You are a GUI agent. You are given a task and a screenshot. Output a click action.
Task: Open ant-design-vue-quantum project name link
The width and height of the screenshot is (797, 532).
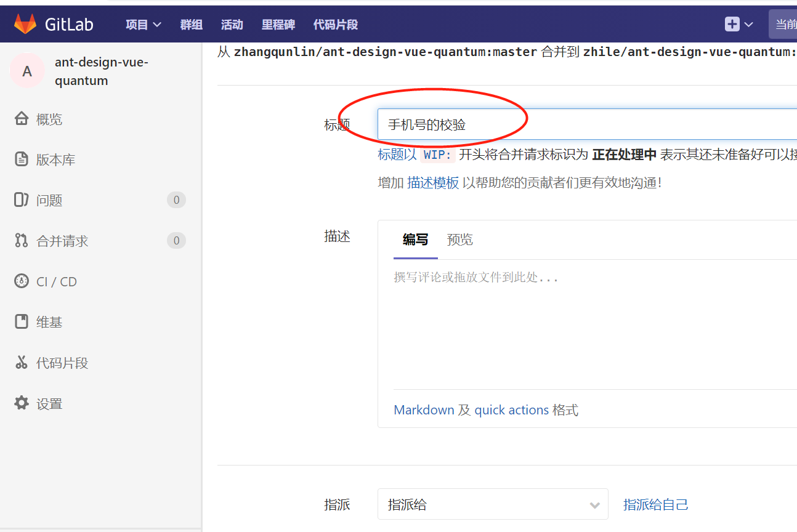pyautogui.click(x=102, y=71)
